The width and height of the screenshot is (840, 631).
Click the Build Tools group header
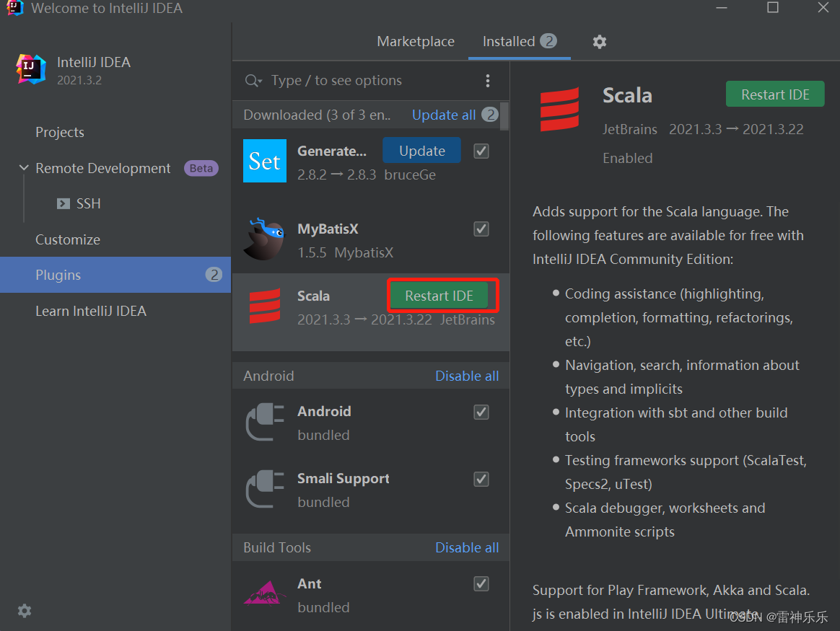point(370,547)
